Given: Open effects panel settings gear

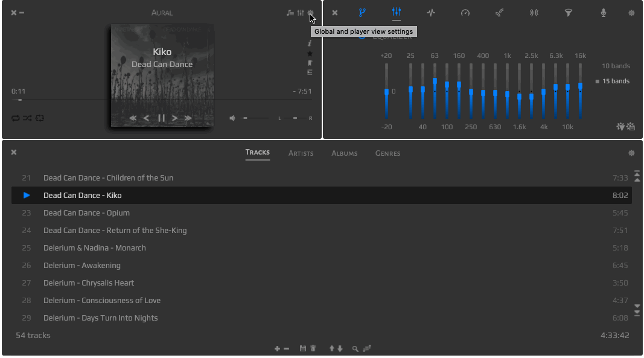Looking at the screenshot, I should [632, 13].
